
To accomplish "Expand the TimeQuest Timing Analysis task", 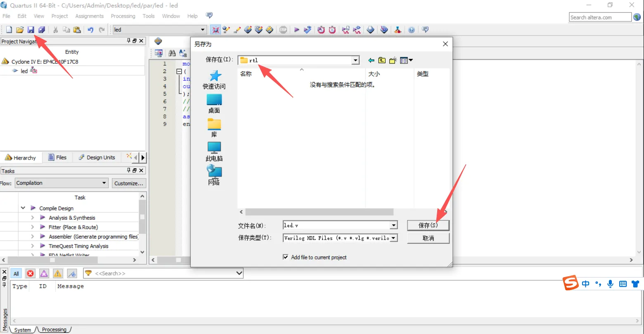I will coord(33,246).
